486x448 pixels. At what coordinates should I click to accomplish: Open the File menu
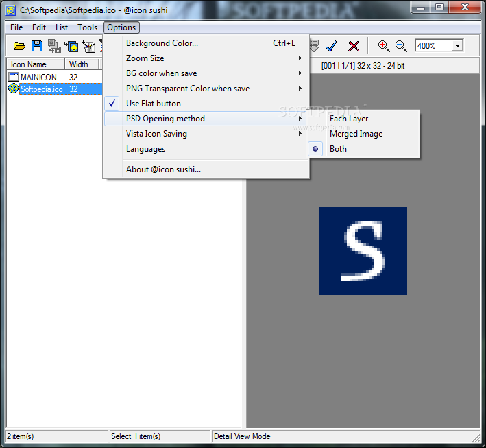[16, 27]
